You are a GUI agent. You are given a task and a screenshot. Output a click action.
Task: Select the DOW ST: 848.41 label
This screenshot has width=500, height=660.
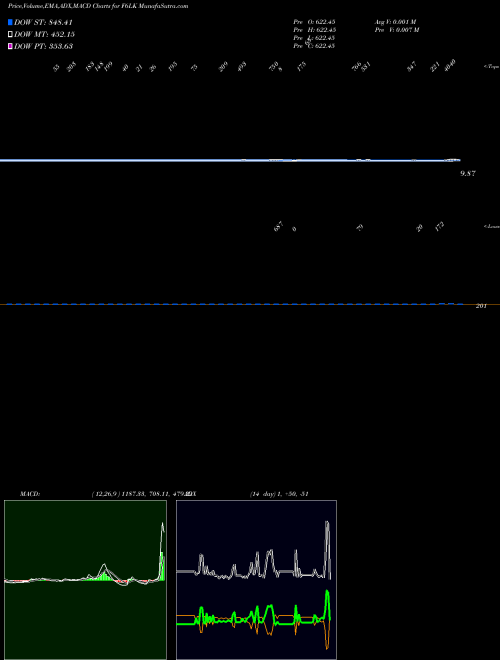point(43,22)
